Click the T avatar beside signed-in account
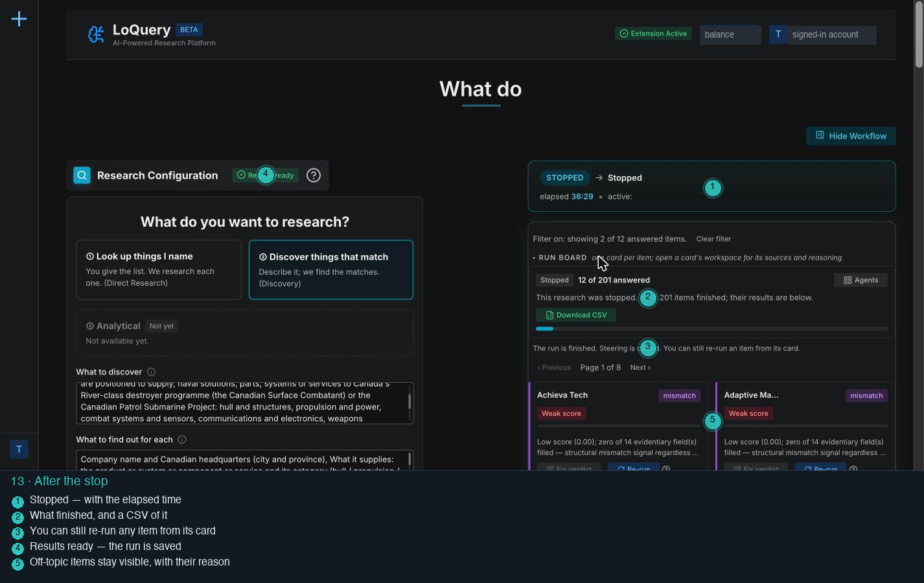 (x=778, y=34)
